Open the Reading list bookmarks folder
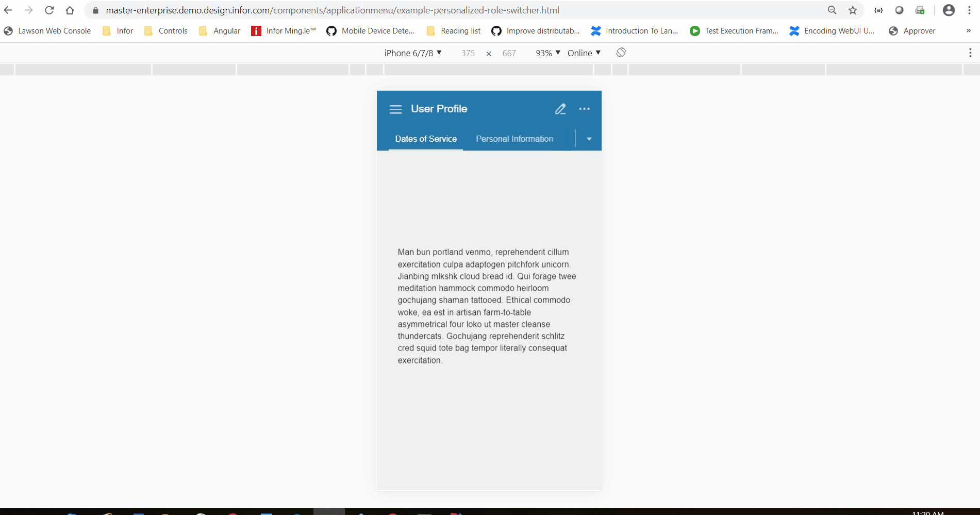The height and width of the screenshot is (515, 980). [454, 31]
